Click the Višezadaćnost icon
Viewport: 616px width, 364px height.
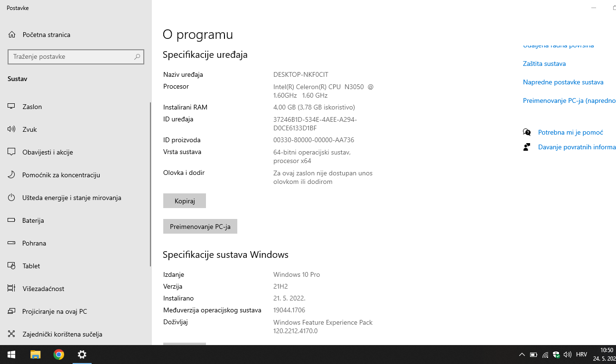point(12,289)
